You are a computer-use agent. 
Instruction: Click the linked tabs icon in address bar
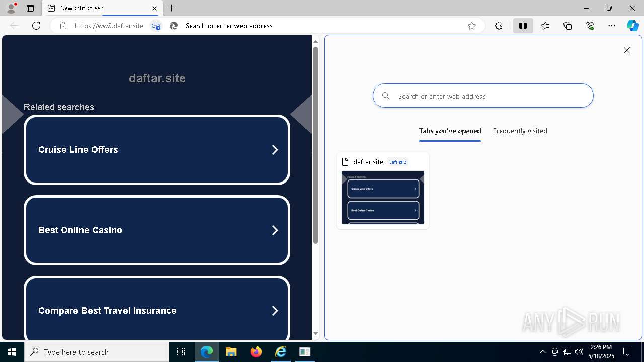(x=156, y=26)
